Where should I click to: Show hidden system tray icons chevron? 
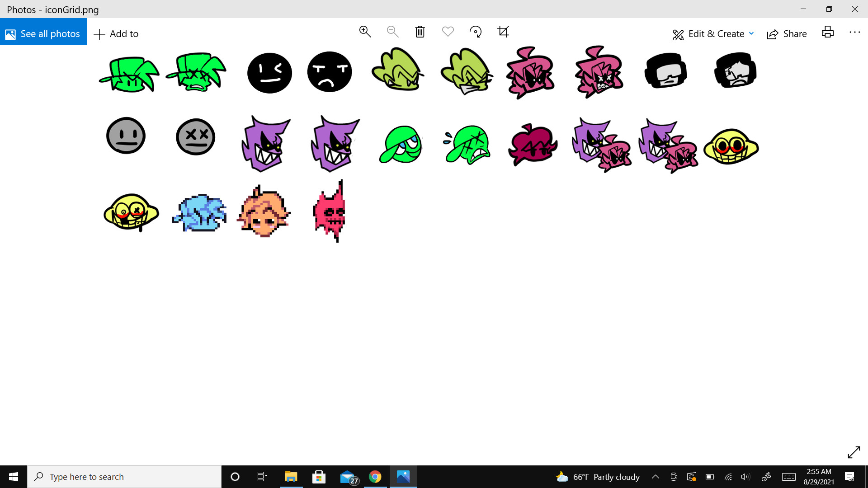point(655,477)
